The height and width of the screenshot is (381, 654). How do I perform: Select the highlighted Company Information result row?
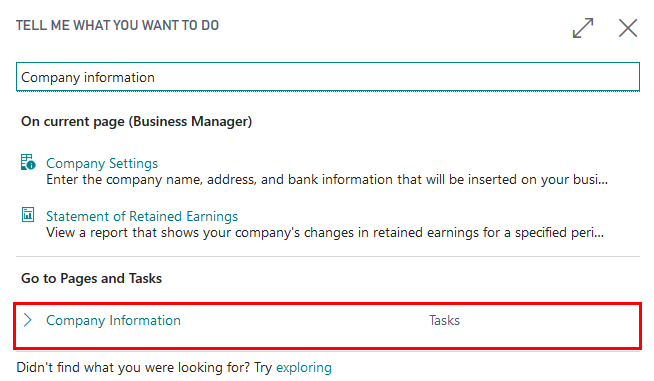tap(327, 326)
